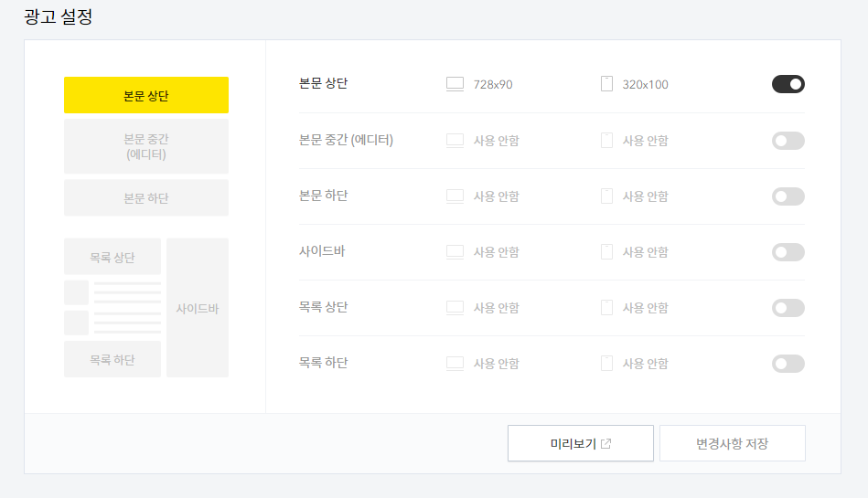
Task: Disable the 본문 상단 ad toggle
Action: pos(788,84)
